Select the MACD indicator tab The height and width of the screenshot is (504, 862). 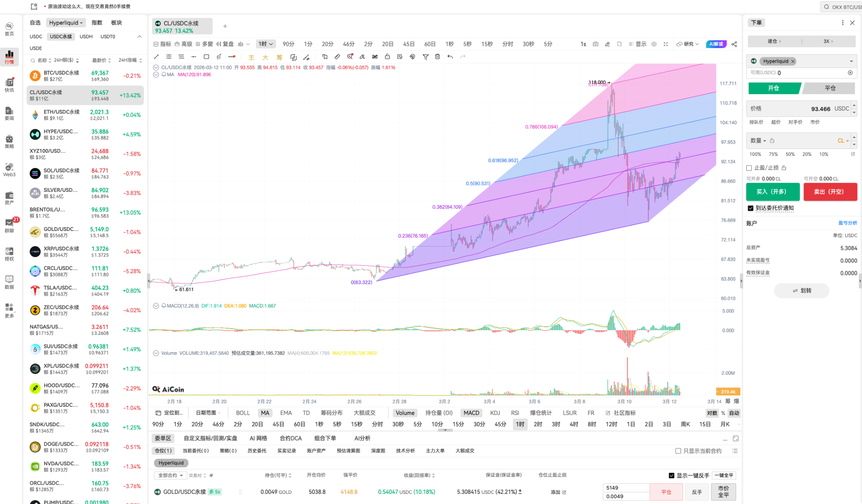(471, 413)
